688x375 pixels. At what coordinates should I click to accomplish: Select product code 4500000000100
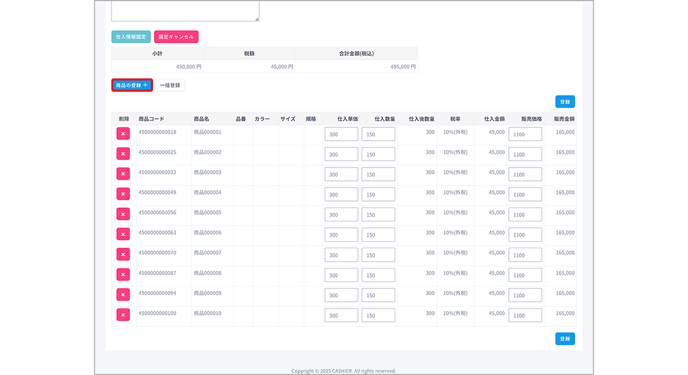click(x=157, y=314)
